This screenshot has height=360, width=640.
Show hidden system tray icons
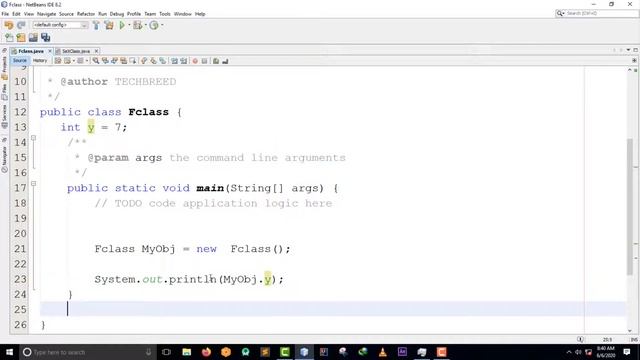tap(569, 352)
